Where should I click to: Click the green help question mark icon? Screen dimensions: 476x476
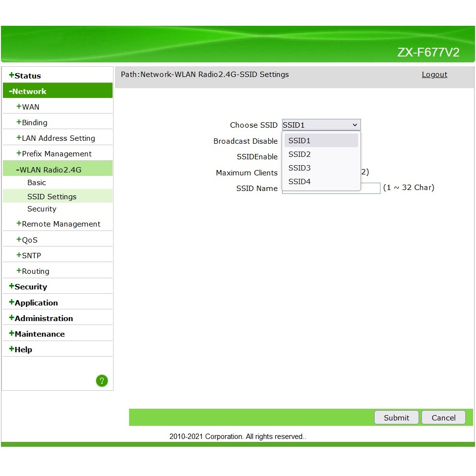click(x=102, y=381)
